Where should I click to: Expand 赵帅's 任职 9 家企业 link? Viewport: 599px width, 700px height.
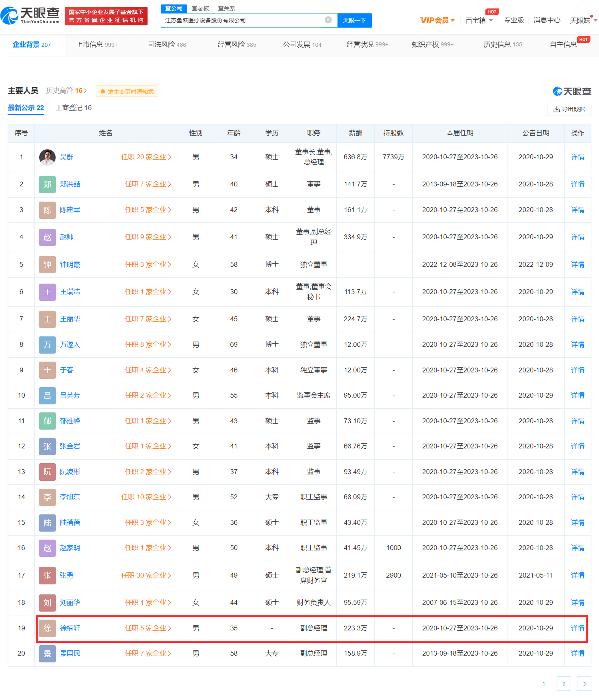point(148,237)
